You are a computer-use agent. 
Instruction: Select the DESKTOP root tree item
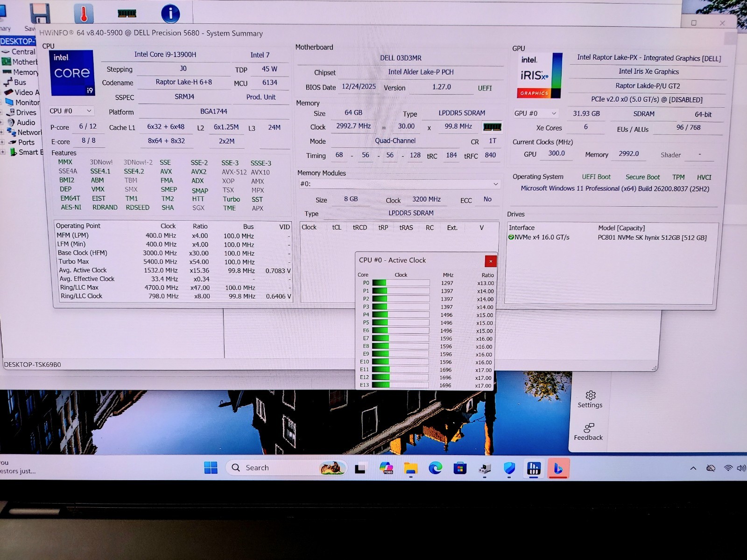(18, 41)
